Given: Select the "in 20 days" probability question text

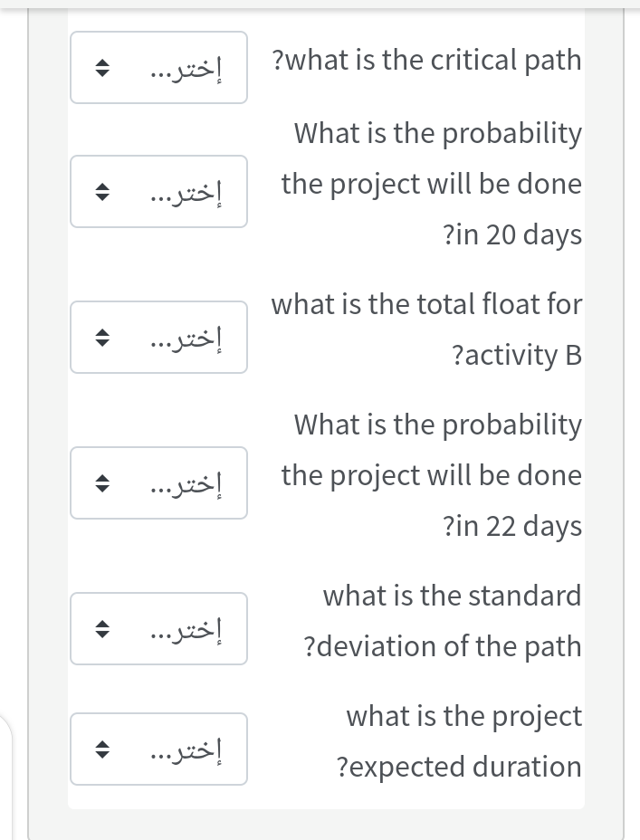Looking at the screenshot, I should coord(432,184).
